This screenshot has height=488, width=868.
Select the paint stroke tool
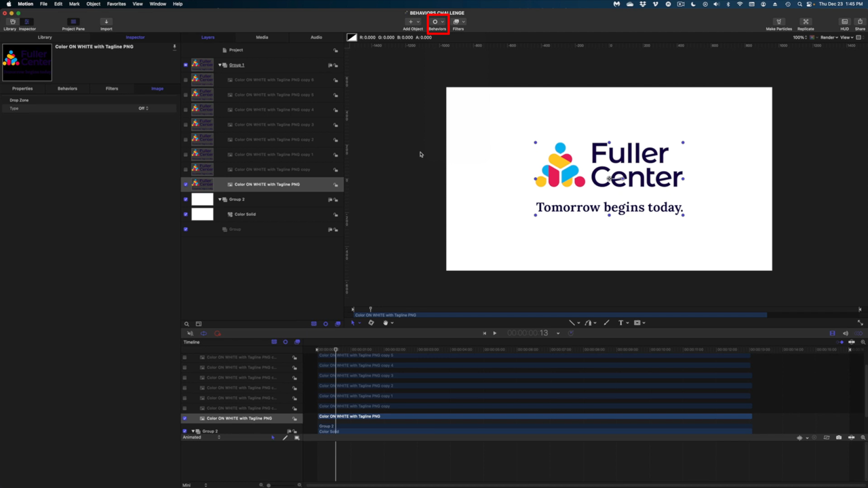[606, 323]
